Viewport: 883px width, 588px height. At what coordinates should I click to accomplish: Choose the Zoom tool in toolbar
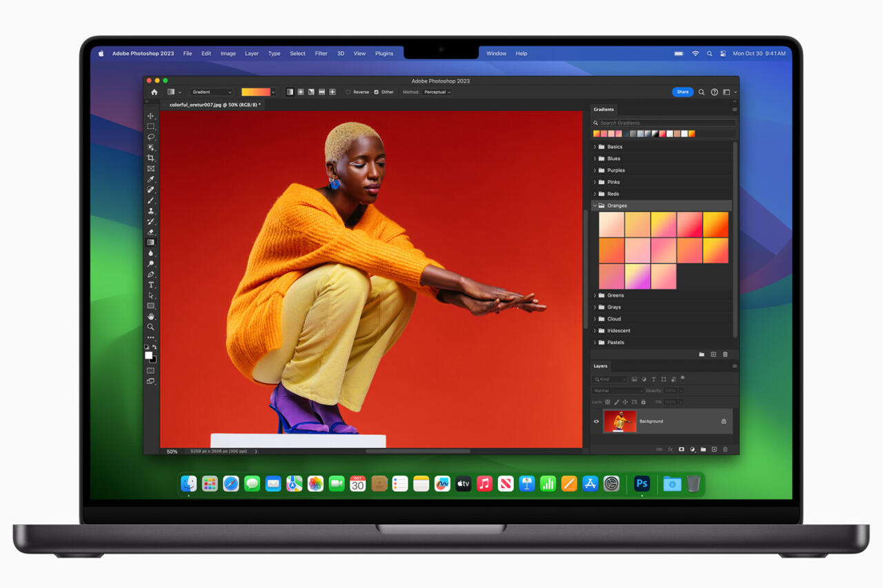point(150,327)
